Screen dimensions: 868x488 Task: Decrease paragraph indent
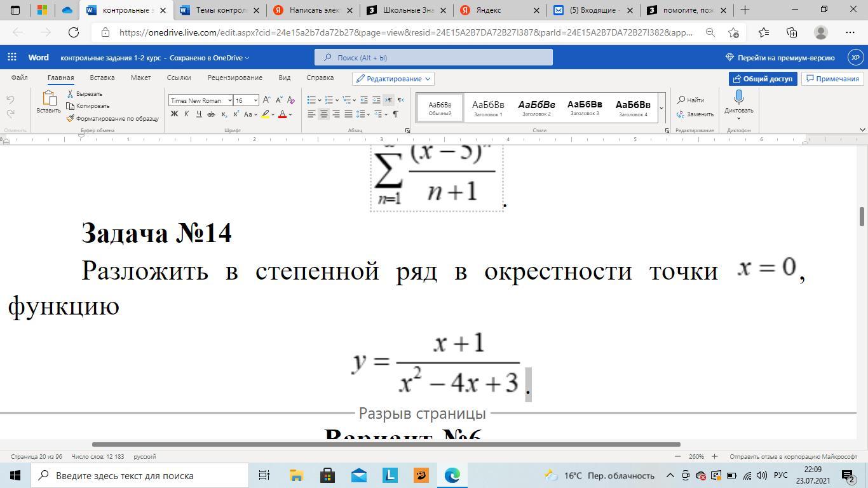click(x=364, y=100)
